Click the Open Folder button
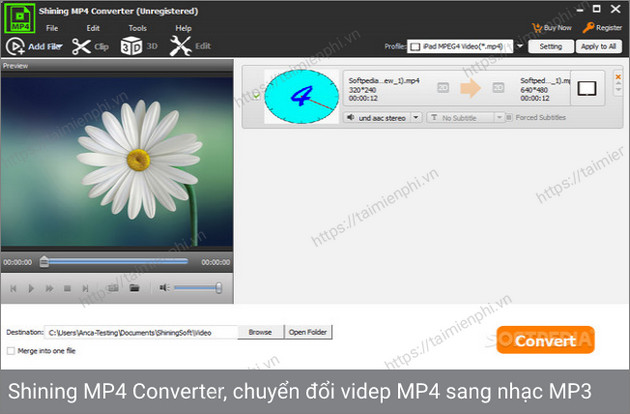The width and height of the screenshot is (630, 414). pos(308,332)
